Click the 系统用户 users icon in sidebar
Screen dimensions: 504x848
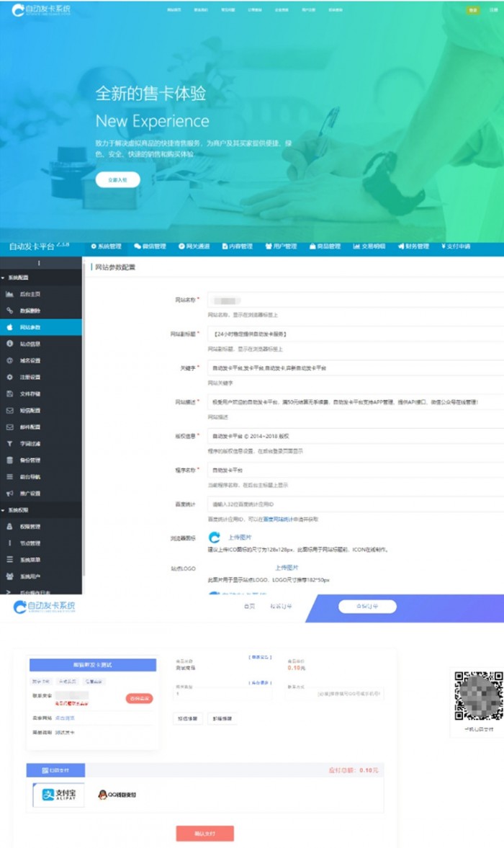[x=9, y=576]
